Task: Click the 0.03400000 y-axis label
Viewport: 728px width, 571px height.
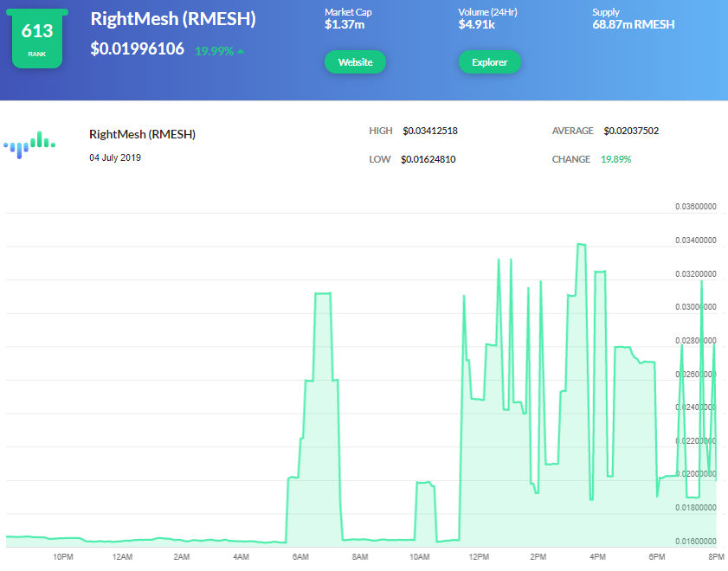Action: [x=695, y=241]
